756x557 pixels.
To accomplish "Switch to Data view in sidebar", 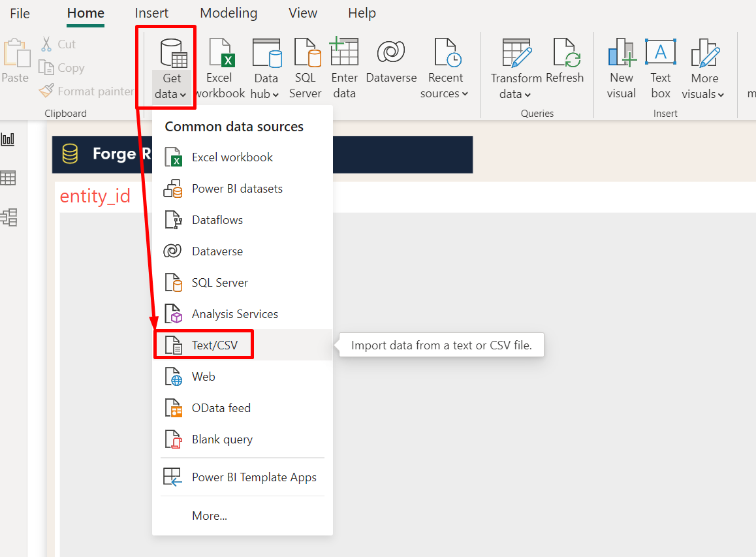I will pos(9,178).
